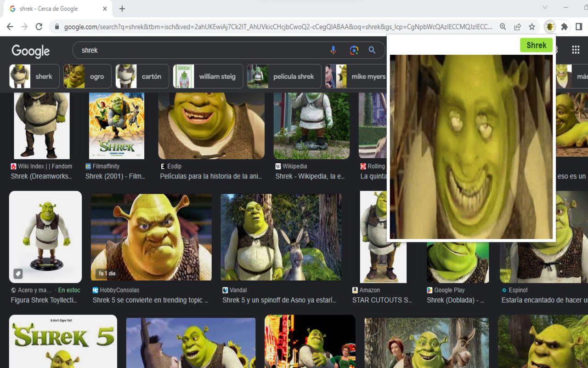Click the product tag icon on figure

coord(18,274)
